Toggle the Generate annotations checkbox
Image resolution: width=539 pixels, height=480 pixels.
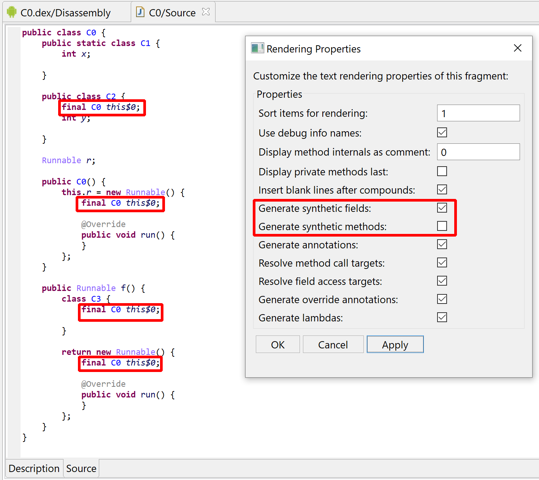click(x=442, y=244)
